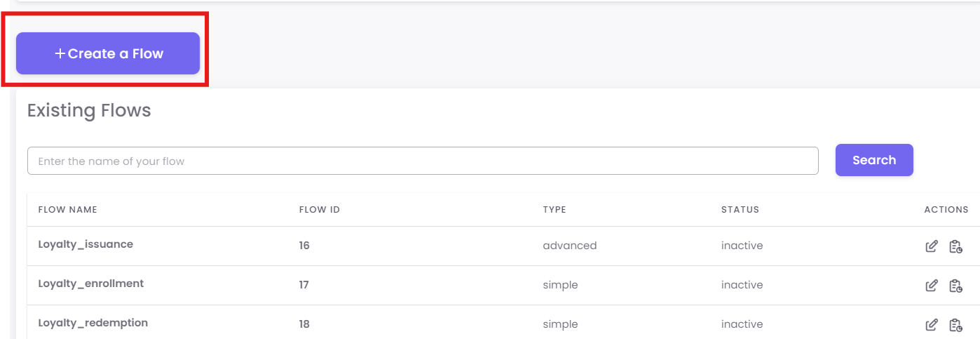Select the Loyalty_enrollment flow name
This screenshot has height=339, width=980.
pos(90,284)
